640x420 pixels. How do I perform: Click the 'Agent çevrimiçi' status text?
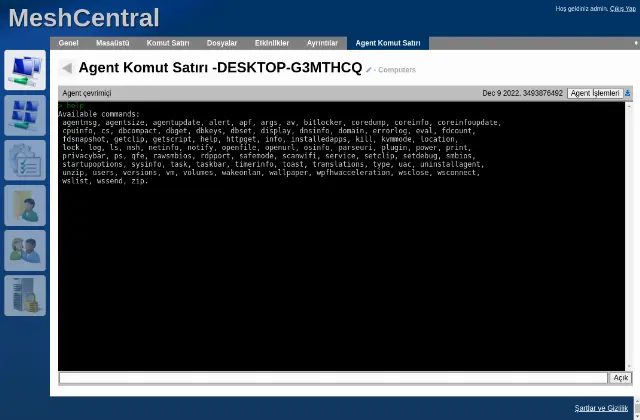(x=87, y=93)
